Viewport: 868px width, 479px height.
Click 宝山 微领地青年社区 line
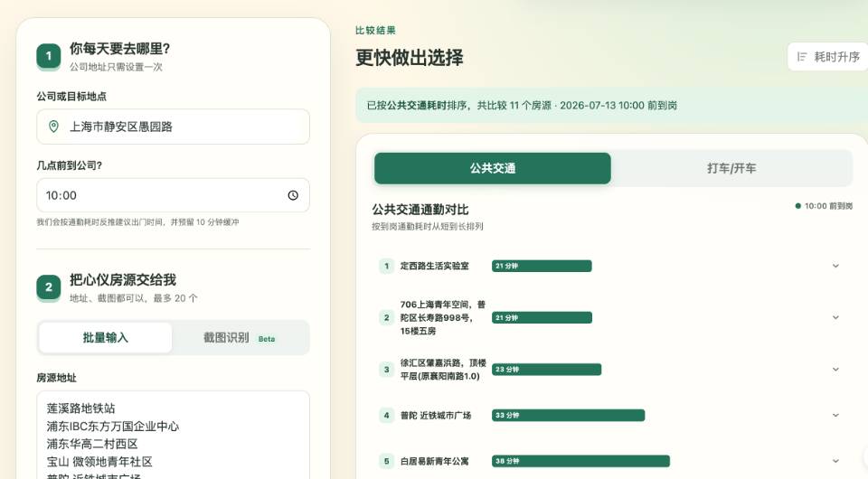pyautogui.click(x=99, y=462)
